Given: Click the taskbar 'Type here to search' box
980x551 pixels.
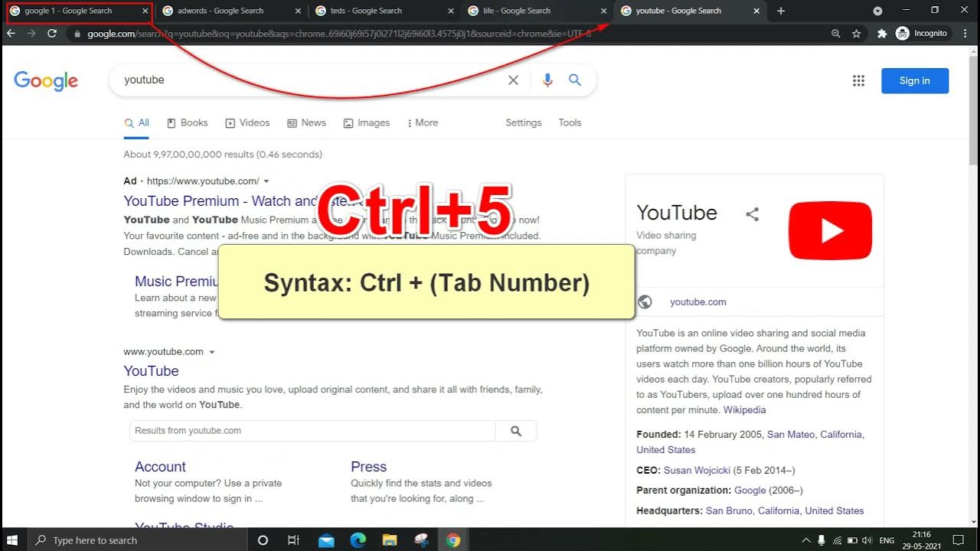Looking at the screenshot, I should click(139, 540).
